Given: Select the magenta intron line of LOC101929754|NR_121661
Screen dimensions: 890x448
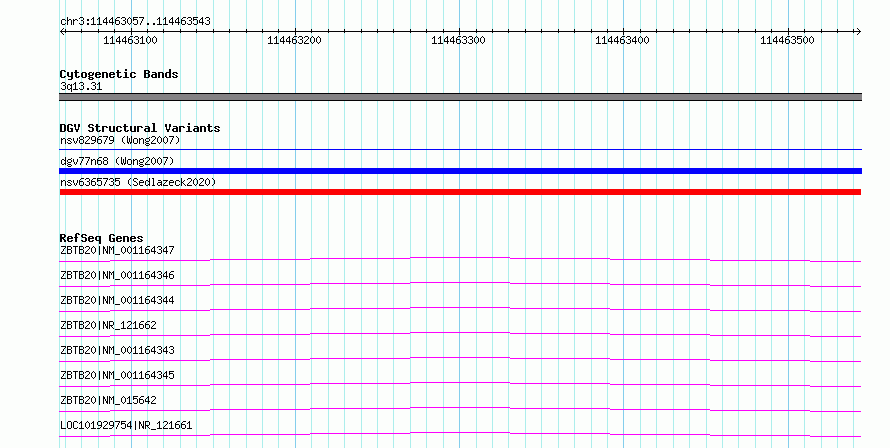Looking at the screenshot, I should [460, 434].
